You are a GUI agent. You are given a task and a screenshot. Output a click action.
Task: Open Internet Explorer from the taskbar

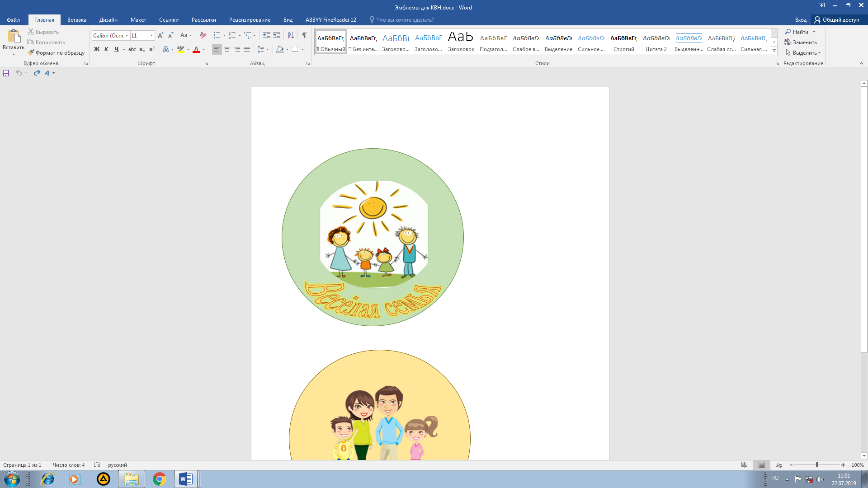[x=47, y=479]
